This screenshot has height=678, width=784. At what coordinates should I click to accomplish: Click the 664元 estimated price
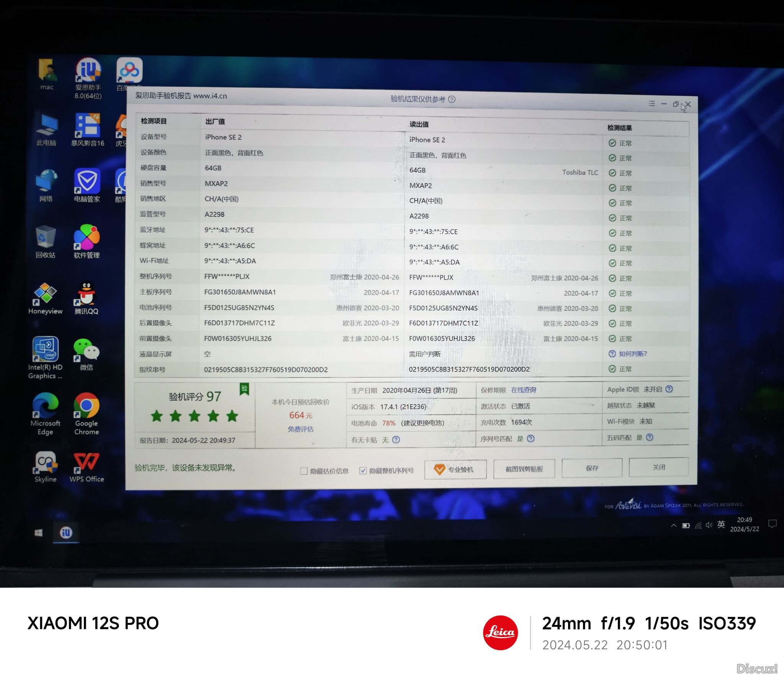[301, 415]
